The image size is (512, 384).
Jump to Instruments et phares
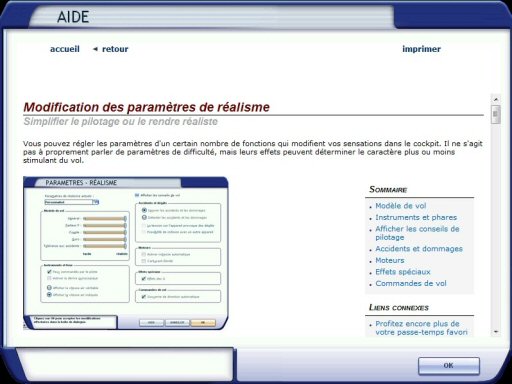(416, 217)
